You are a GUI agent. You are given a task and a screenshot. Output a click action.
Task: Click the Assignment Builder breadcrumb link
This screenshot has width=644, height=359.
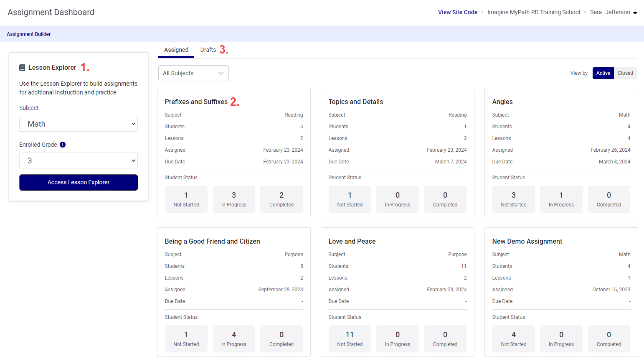point(28,34)
